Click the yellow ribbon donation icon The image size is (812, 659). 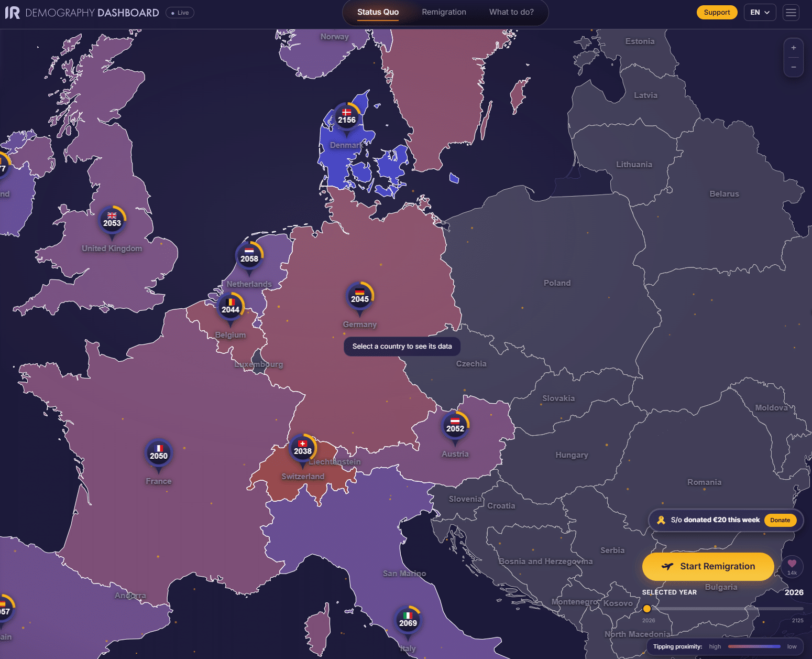tap(661, 520)
